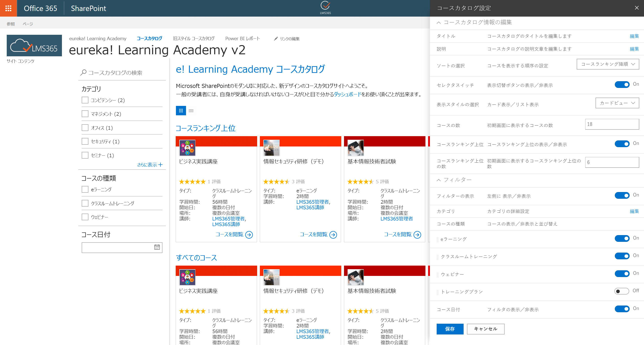Click the LMS365 checkmark icon in header

pos(325,6)
